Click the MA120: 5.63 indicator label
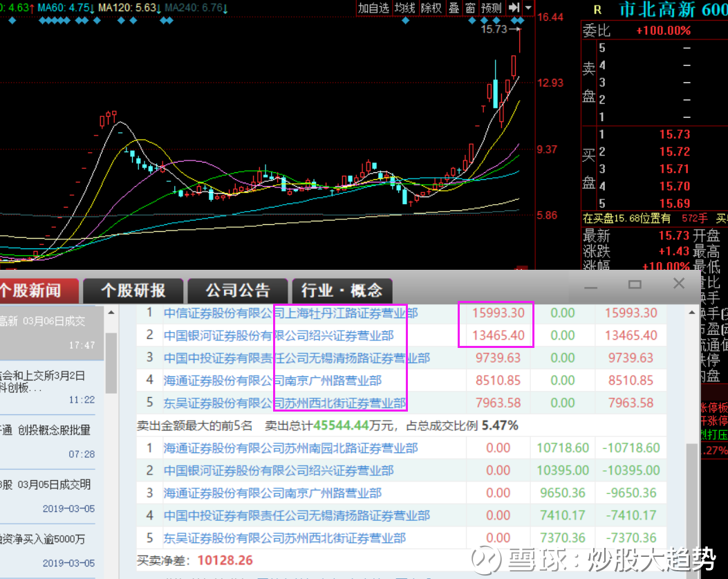This screenshot has width=728, height=579. 129,8
